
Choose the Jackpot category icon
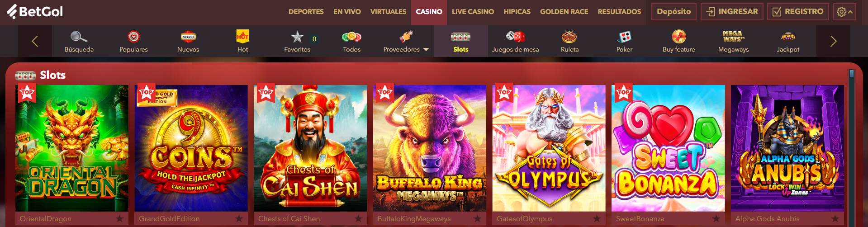tap(788, 37)
